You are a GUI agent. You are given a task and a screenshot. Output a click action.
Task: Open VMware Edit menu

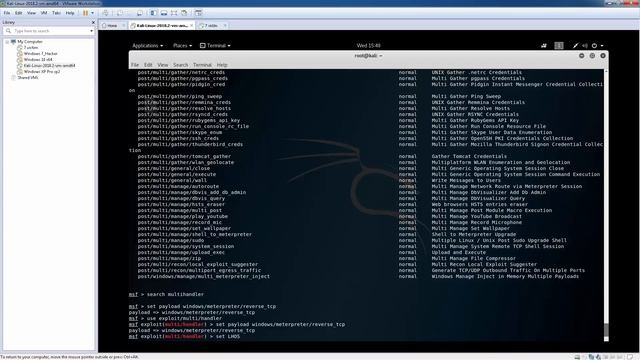click(x=19, y=13)
